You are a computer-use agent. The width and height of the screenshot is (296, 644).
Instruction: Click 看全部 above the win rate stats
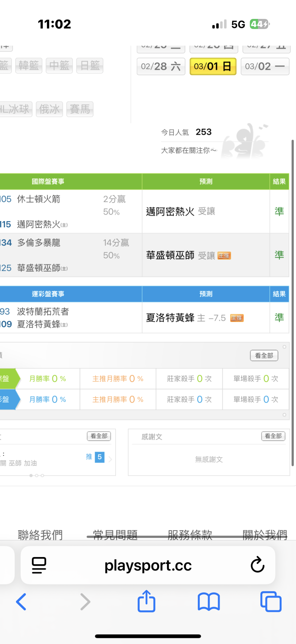pos(264,356)
